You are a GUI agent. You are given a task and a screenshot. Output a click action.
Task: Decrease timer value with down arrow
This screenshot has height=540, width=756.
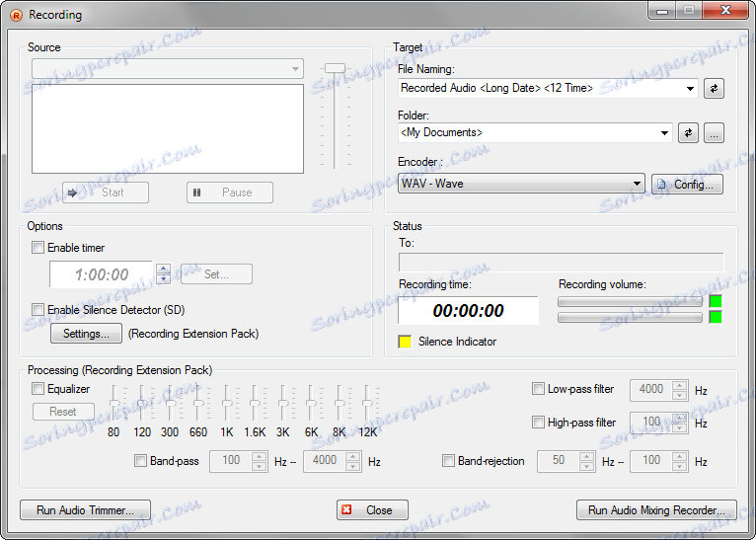(x=164, y=279)
